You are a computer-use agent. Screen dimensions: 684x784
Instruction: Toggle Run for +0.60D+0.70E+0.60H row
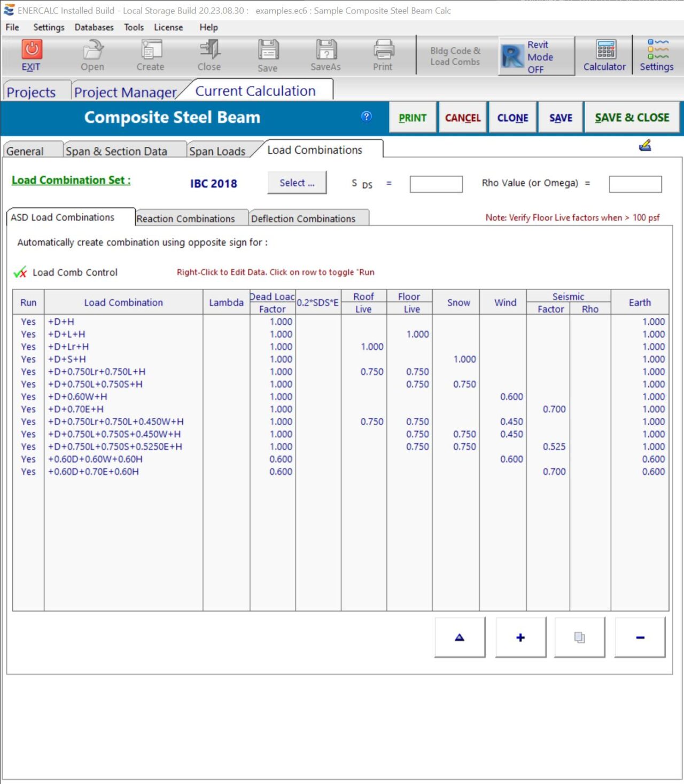(x=28, y=472)
